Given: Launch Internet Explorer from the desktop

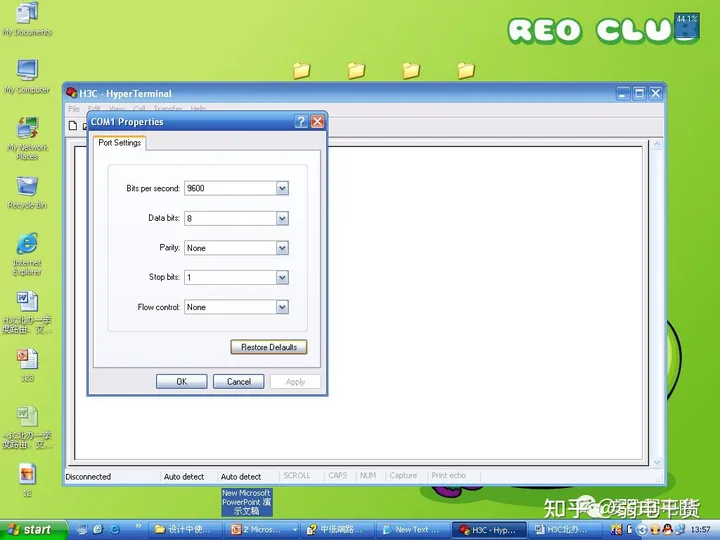Looking at the screenshot, I should click(x=27, y=254).
